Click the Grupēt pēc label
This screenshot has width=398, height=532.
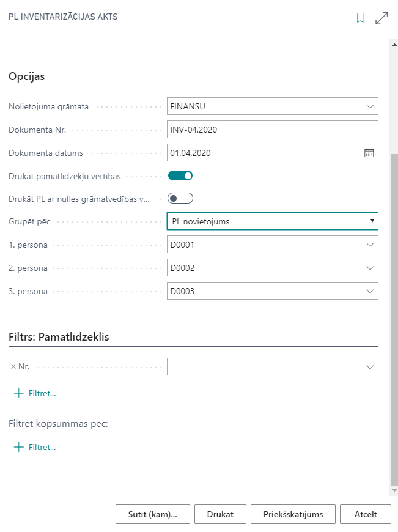coord(29,222)
